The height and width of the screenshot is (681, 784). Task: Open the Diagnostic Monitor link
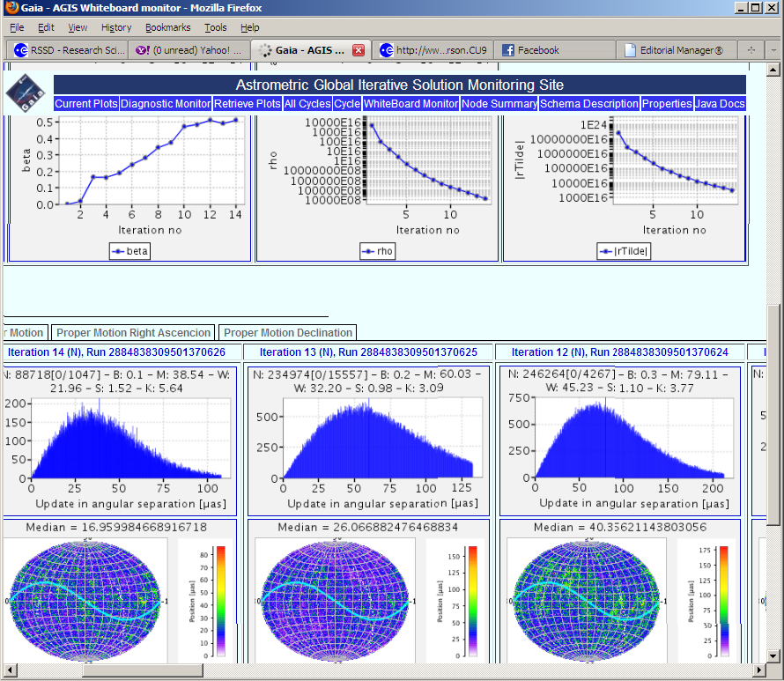[166, 104]
